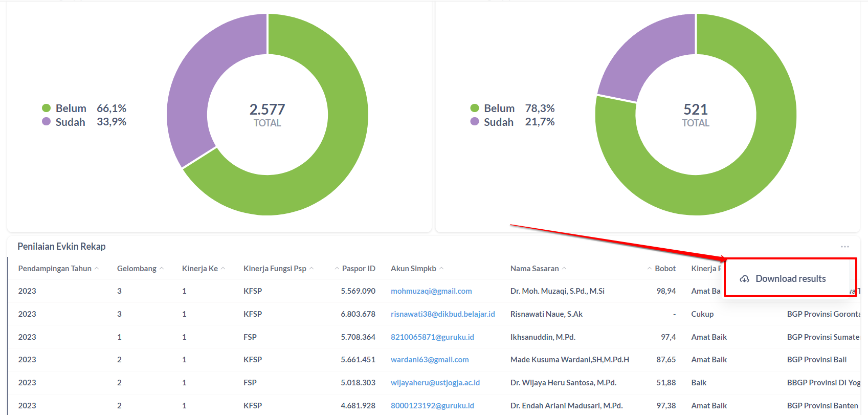Open email link wardani63@gmail.com
This screenshot has width=868, height=415.
(x=430, y=360)
